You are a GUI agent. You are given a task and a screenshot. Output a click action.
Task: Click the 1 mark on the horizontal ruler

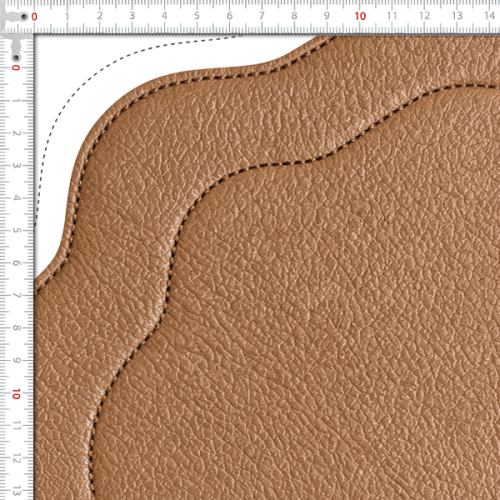pyautogui.click(x=67, y=16)
